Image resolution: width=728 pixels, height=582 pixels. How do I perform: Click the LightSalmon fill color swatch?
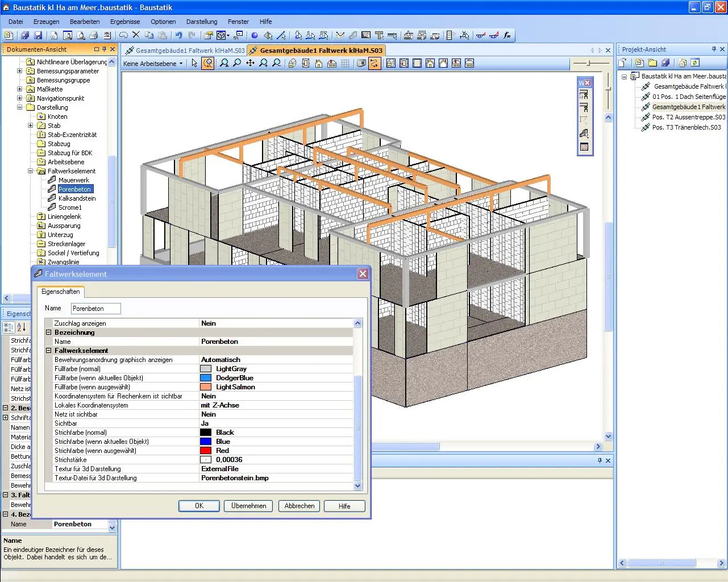pos(206,387)
